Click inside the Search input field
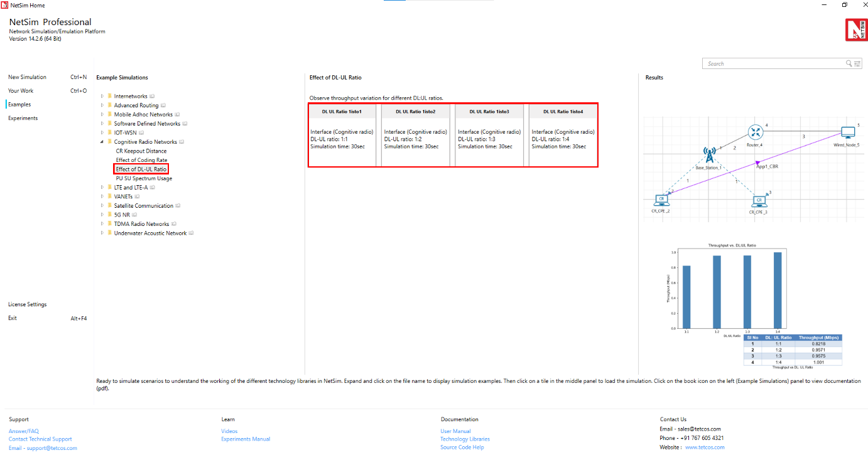This screenshot has width=868, height=455. [x=773, y=63]
